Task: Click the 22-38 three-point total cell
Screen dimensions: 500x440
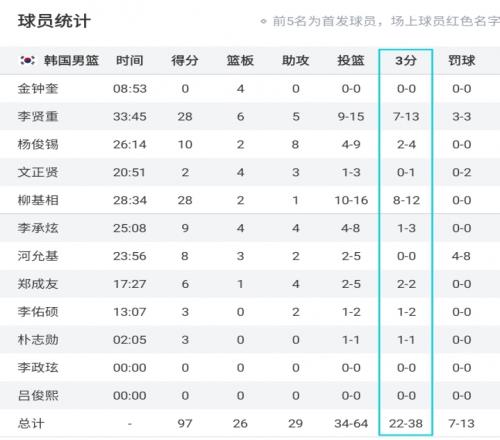Action: tap(406, 424)
